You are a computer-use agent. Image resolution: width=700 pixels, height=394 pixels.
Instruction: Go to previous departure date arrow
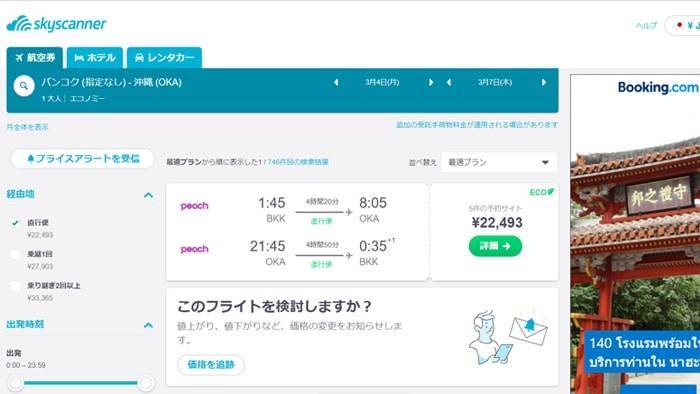pyautogui.click(x=336, y=82)
